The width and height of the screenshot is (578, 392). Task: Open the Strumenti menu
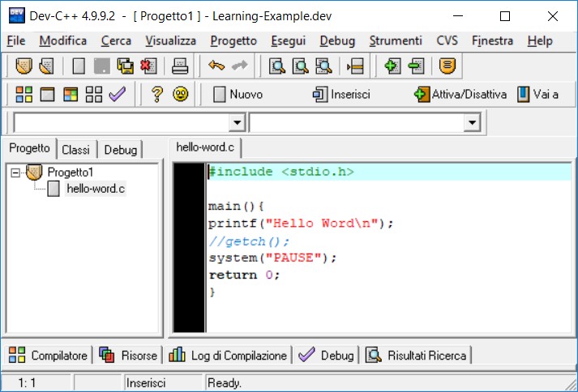click(396, 40)
